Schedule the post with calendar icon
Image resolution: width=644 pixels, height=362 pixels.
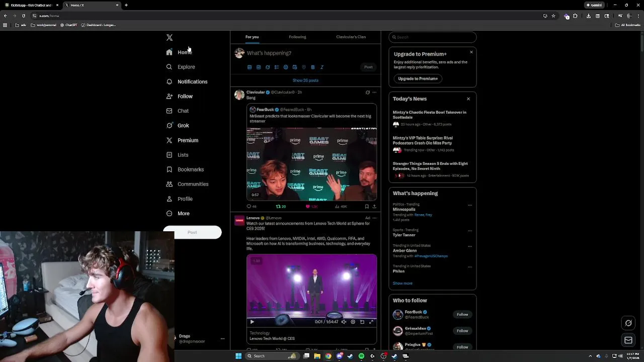coord(295,67)
